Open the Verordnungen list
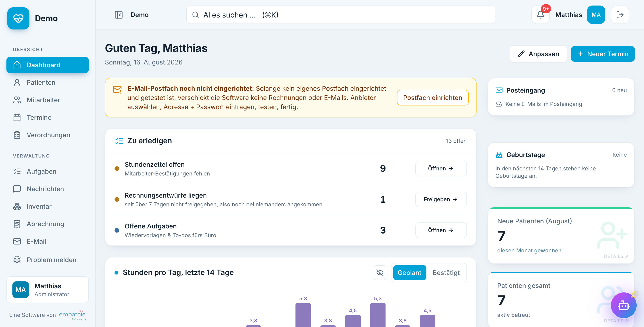644x327 pixels. pos(48,135)
